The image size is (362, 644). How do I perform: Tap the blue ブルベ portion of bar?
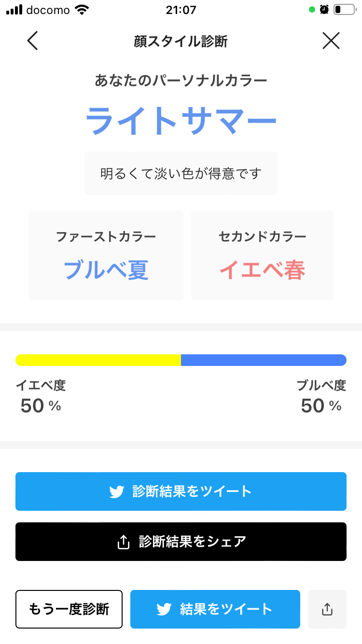pos(264,360)
